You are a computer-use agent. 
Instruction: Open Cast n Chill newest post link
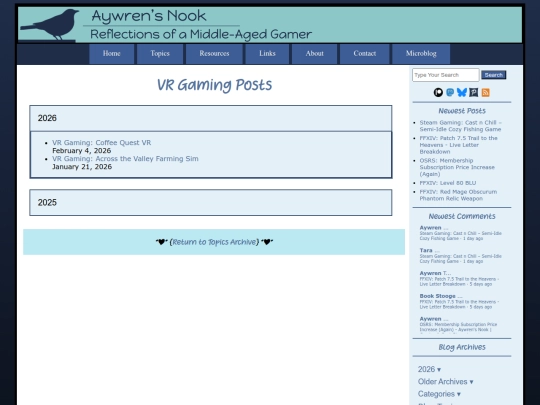click(x=460, y=126)
